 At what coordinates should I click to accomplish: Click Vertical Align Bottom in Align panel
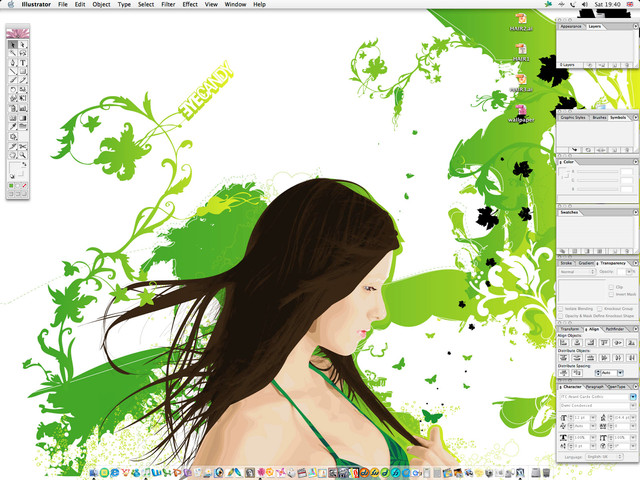631,343
